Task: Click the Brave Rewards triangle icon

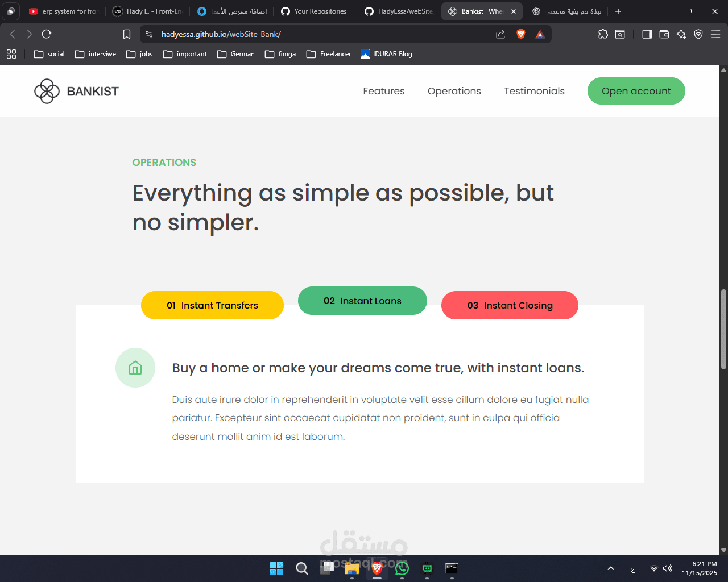Action: 540,34
